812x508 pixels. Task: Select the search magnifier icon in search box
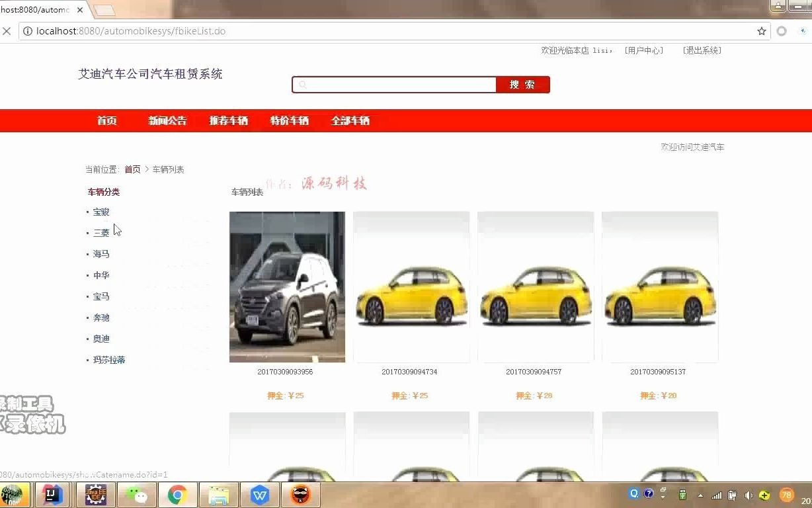tap(303, 85)
